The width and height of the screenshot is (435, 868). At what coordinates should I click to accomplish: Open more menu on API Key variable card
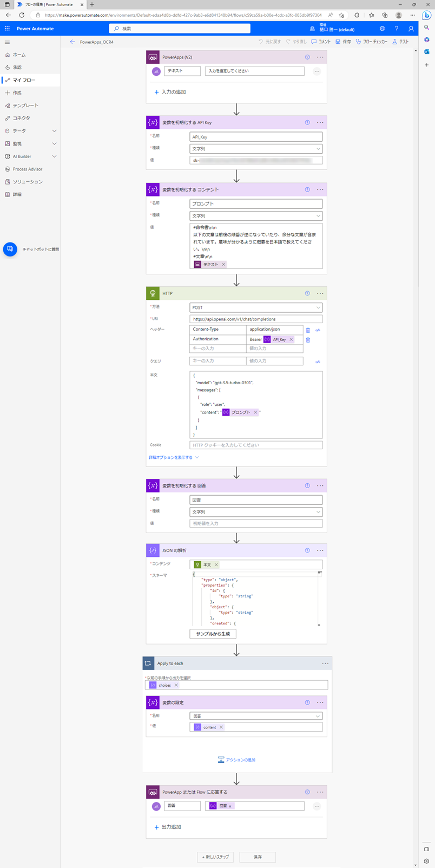coord(320,123)
